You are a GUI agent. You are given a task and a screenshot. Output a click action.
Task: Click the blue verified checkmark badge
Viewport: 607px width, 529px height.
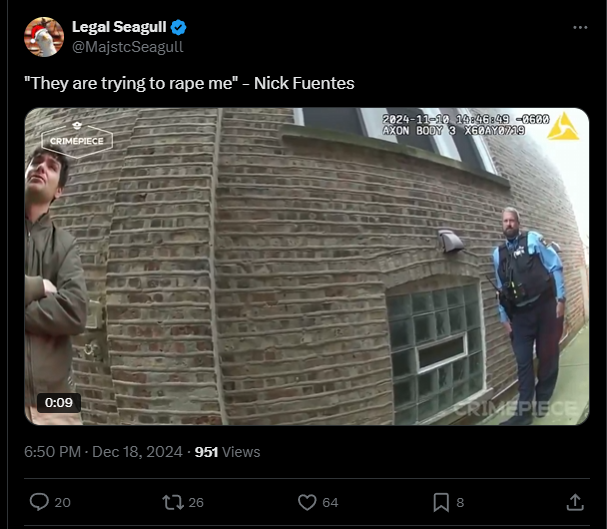[178, 27]
